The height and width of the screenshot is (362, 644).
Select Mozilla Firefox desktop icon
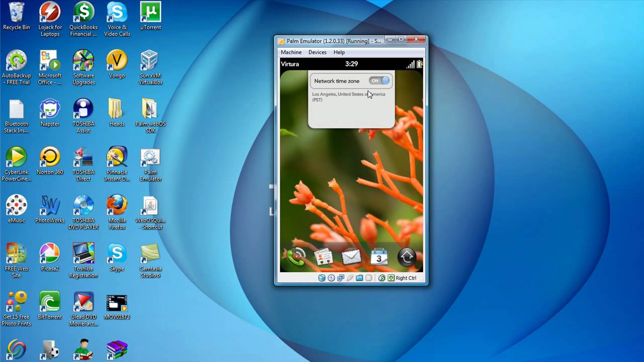(x=117, y=213)
